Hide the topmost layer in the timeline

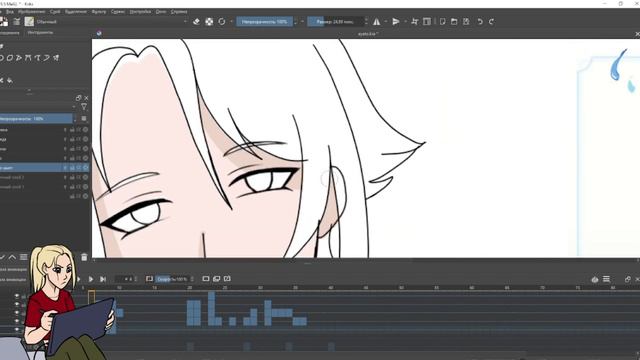click(x=17, y=296)
